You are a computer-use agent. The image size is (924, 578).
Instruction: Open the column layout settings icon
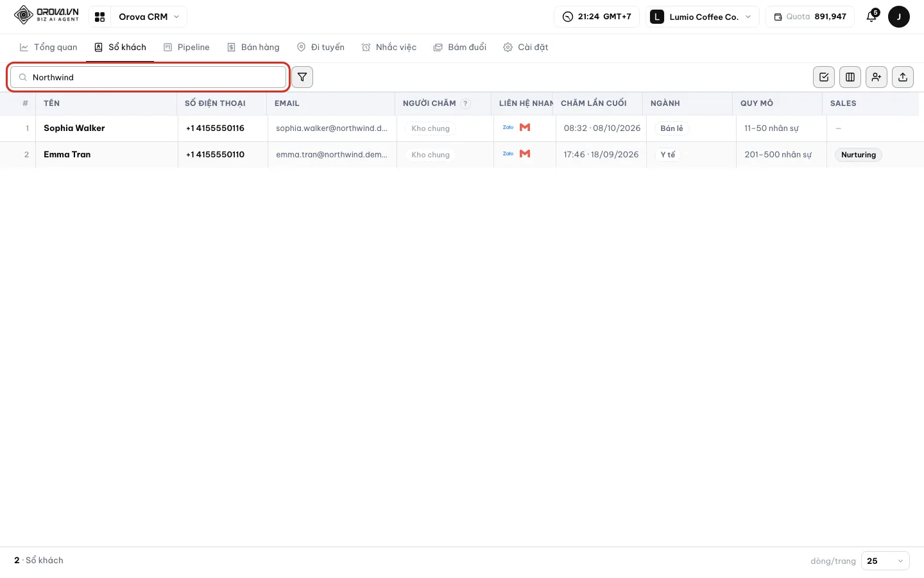click(850, 77)
